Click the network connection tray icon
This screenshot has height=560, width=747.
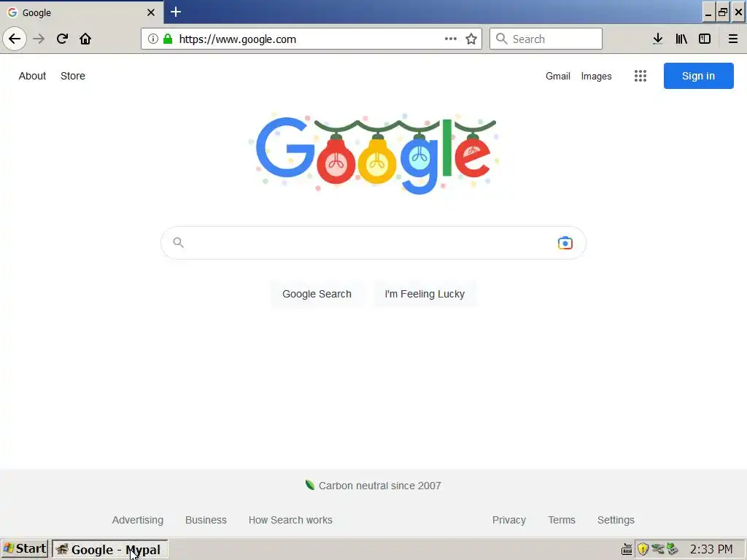tap(658, 549)
